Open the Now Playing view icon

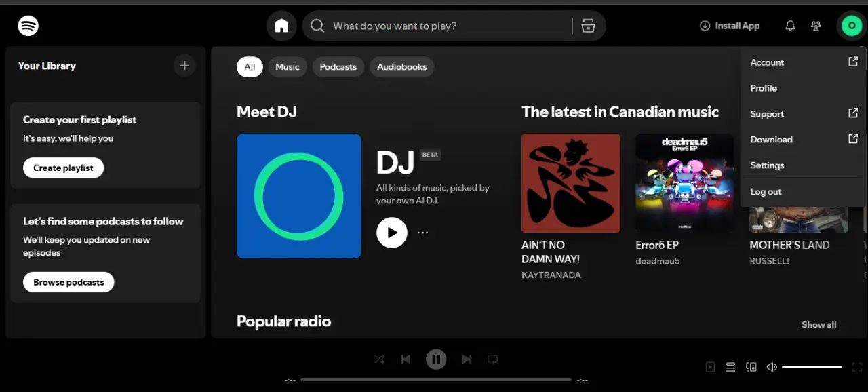(x=710, y=367)
